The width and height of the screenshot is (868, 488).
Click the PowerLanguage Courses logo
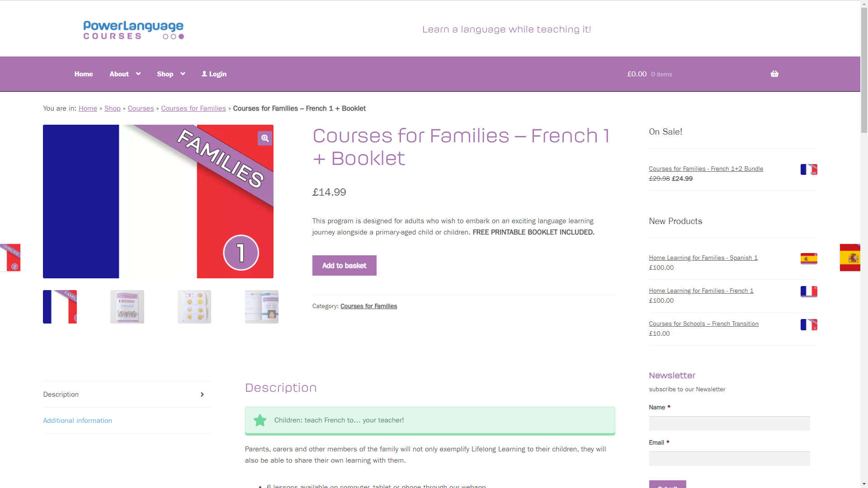tap(133, 30)
